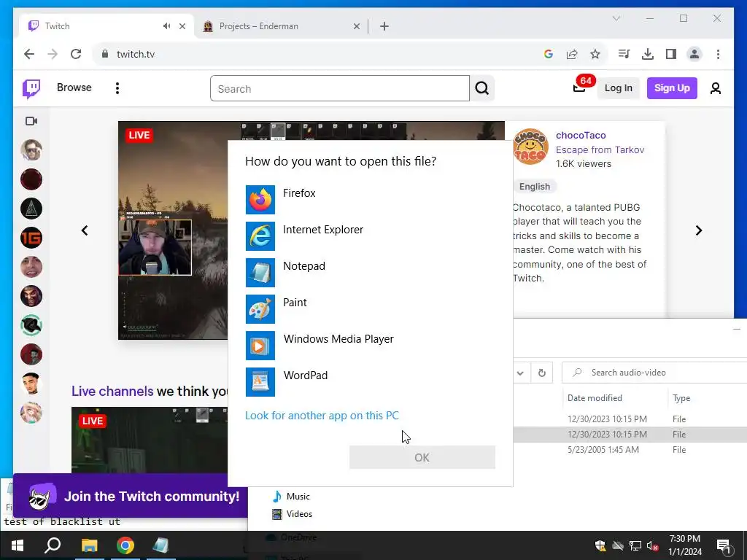Reload the Twitch page
This screenshot has height=560, width=747.
point(76,54)
